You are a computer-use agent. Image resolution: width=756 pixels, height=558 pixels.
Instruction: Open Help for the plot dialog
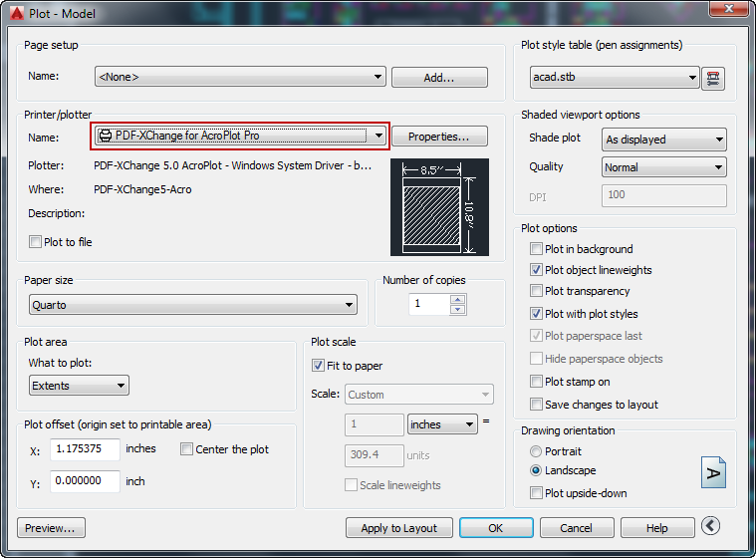tap(657, 528)
